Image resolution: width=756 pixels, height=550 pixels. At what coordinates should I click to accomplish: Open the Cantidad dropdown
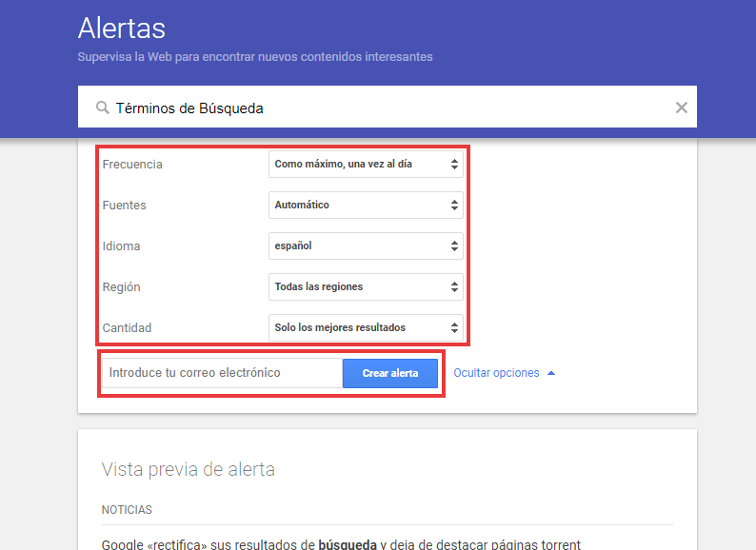point(366,327)
